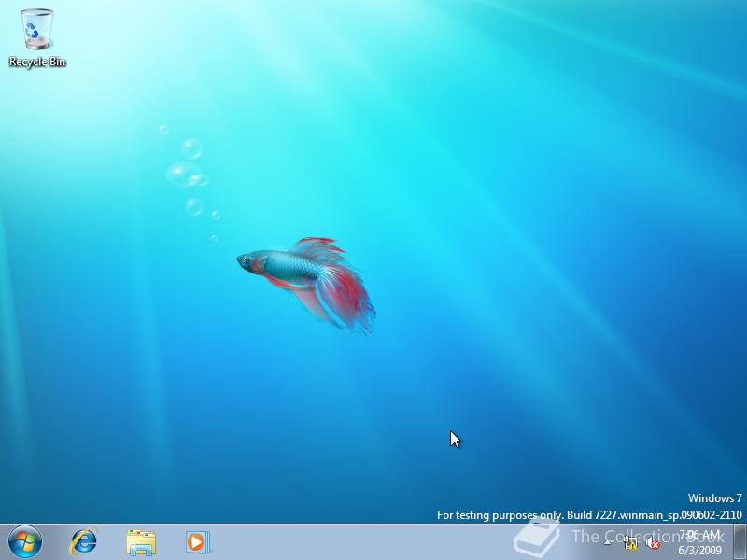
Task: Launch Windows Media Player from taskbar
Action: 198,542
